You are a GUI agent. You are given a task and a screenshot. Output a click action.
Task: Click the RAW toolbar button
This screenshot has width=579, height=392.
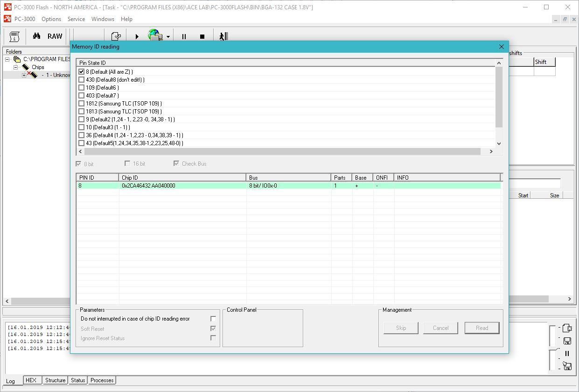click(55, 36)
